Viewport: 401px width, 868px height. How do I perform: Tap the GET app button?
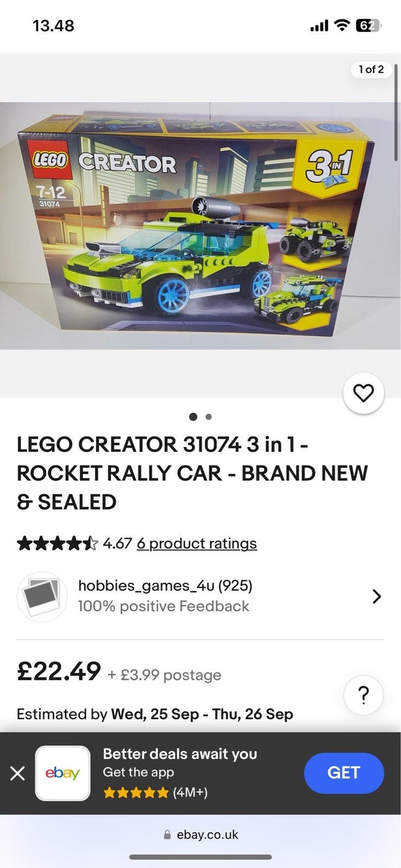344,773
